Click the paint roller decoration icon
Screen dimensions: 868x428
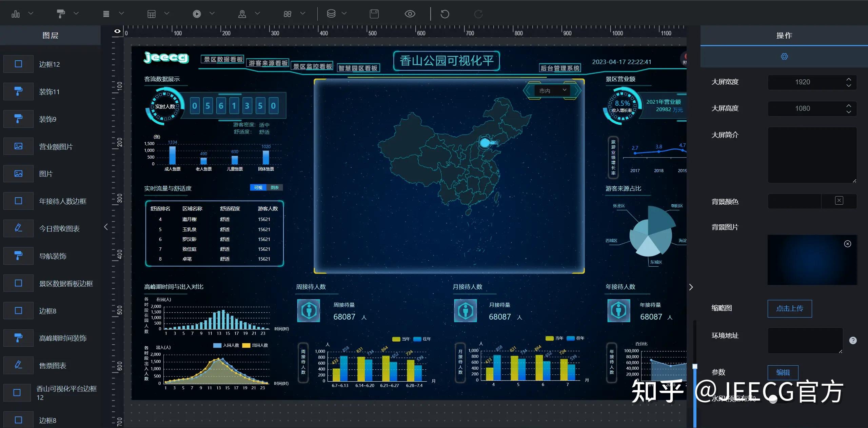pyautogui.click(x=61, y=14)
